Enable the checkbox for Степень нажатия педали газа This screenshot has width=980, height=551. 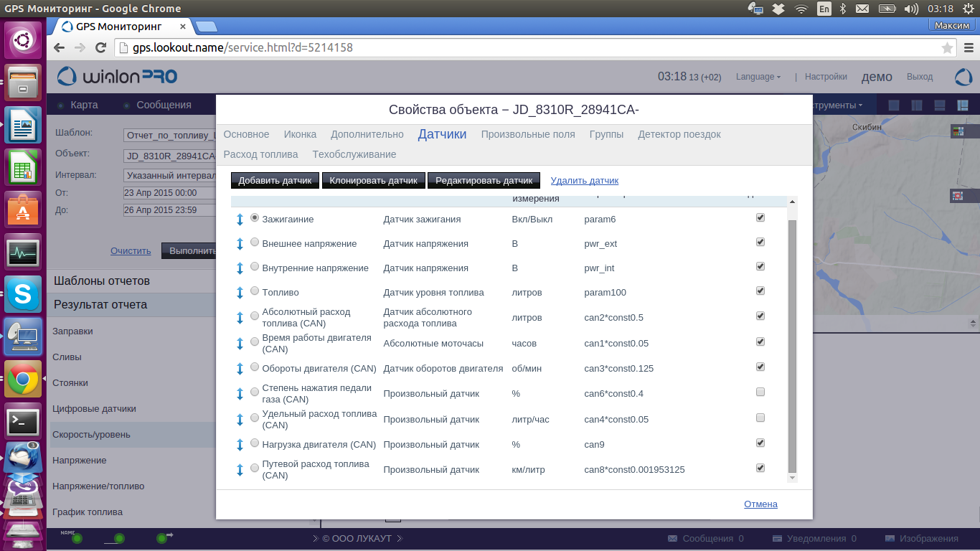[x=760, y=392]
